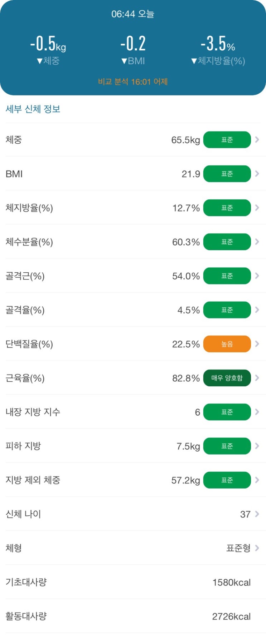Tap the orange 높음 badge for 단백질율

[x=227, y=344]
